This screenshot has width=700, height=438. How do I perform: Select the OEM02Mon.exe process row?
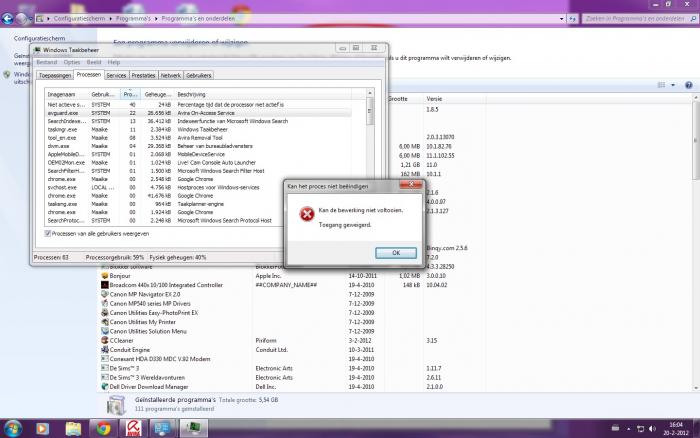coord(199,163)
